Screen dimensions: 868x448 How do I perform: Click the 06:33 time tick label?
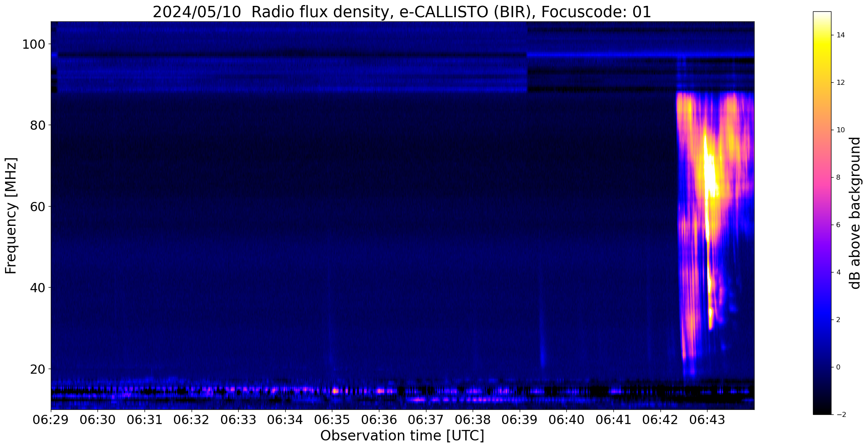tap(239, 420)
